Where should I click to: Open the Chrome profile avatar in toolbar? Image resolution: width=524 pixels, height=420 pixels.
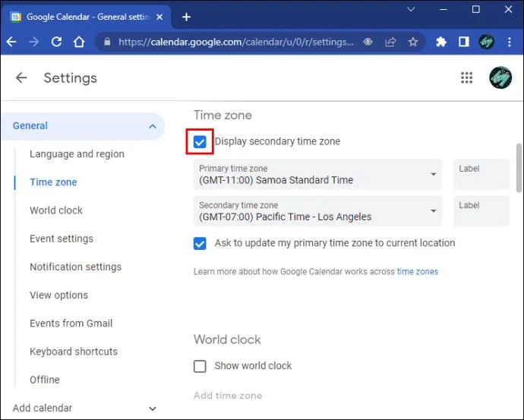point(486,42)
